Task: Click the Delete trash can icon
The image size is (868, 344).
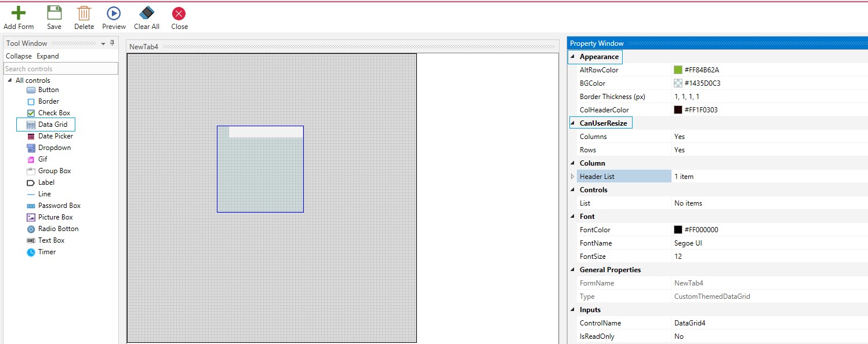Action: (84, 13)
